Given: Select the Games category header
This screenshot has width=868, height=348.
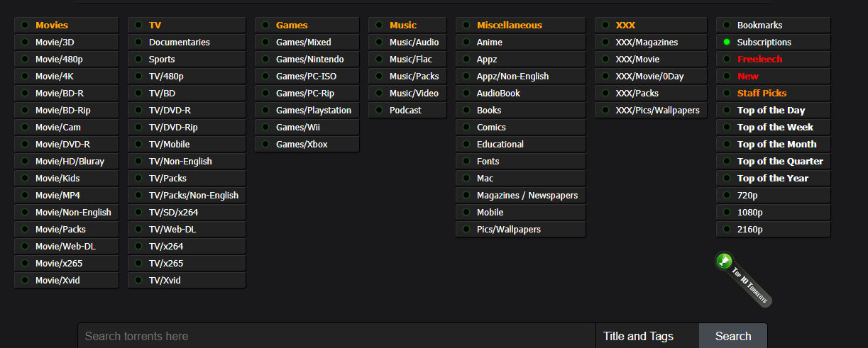Looking at the screenshot, I should click(x=292, y=26).
